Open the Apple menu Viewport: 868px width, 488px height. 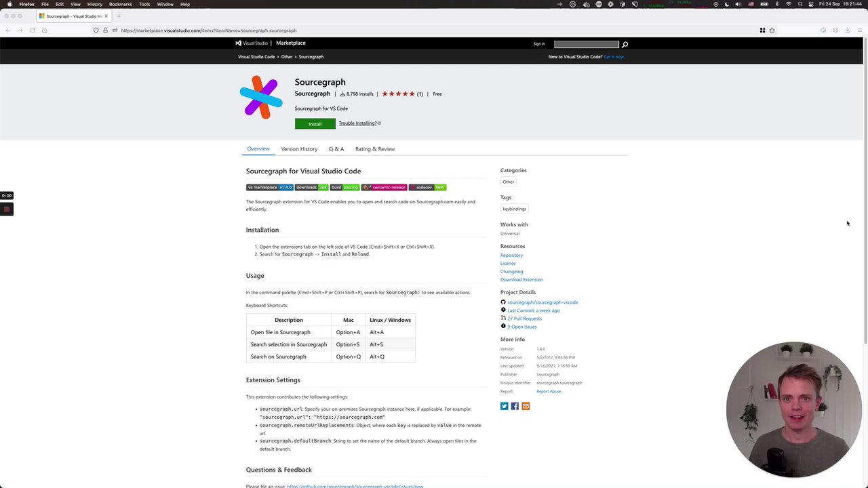9,4
